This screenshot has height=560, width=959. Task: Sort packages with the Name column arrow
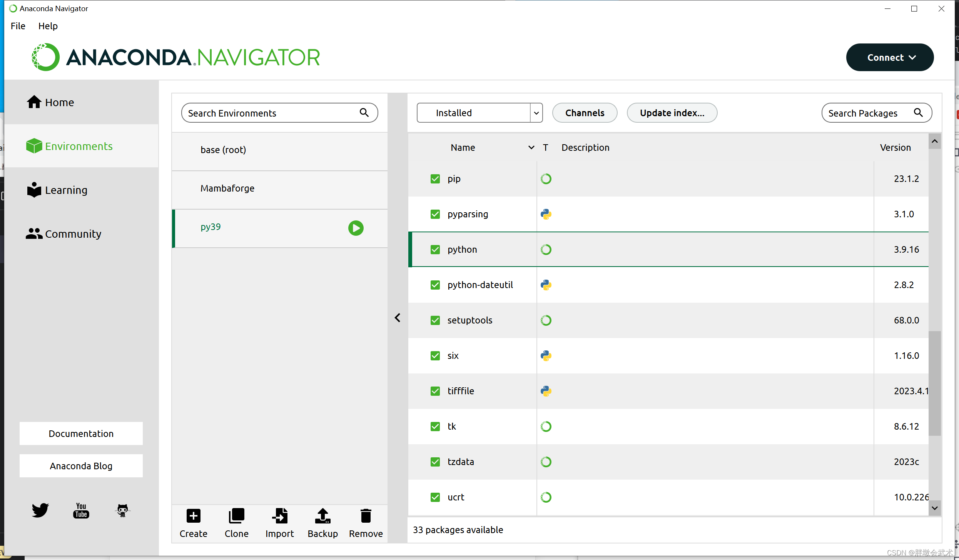click(531, 148)
